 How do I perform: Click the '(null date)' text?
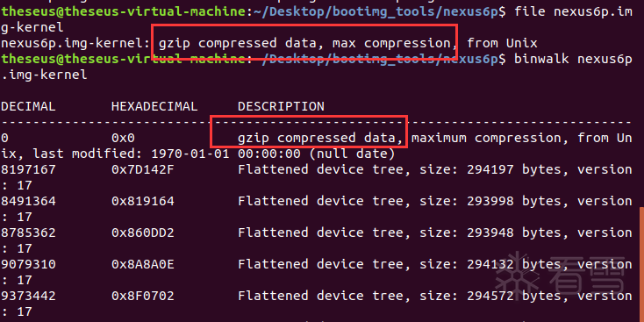[x=352, y=154]
